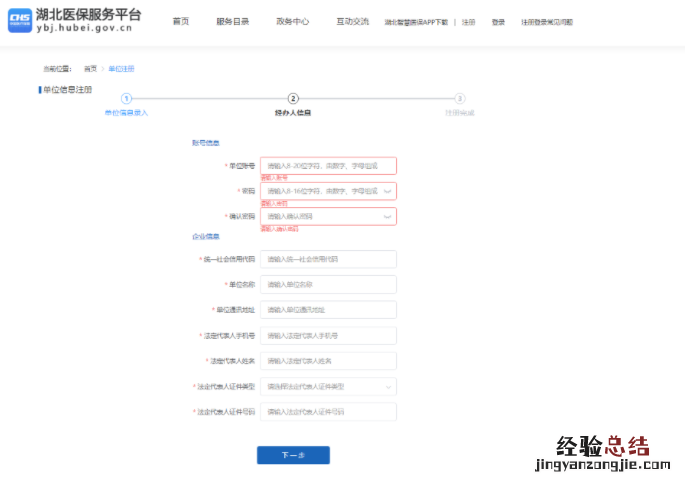This screenshot has height=483, width=685.
Task: Focus the 单位名称 input field
Action: click(328, 285)
